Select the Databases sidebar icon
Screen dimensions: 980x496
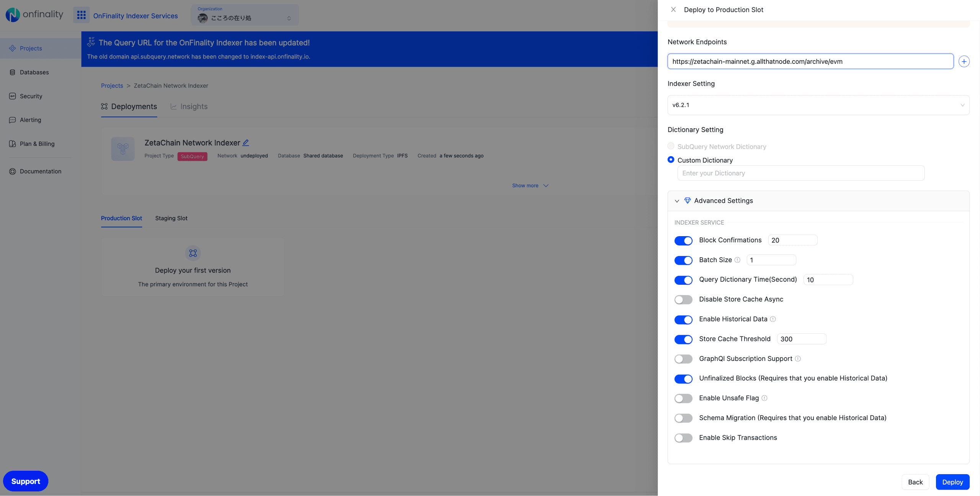[x=12, y=72]
